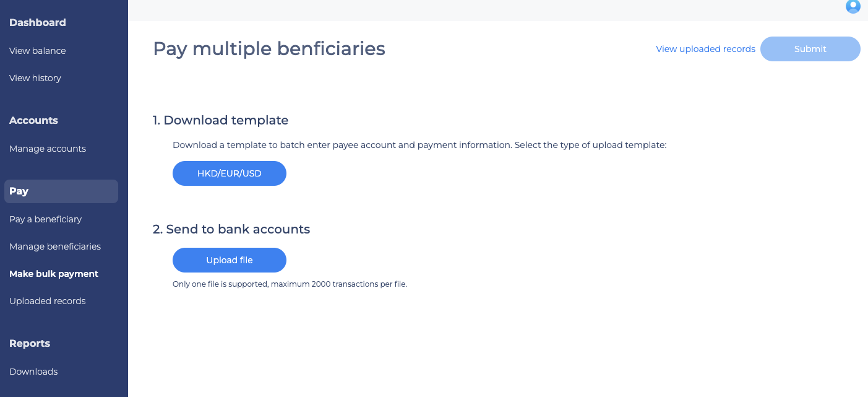This screenshot has width=868, height=397.
Task: Open Uploaded records in sidebar
Action: pyautogui.click(x=48, y=301)
